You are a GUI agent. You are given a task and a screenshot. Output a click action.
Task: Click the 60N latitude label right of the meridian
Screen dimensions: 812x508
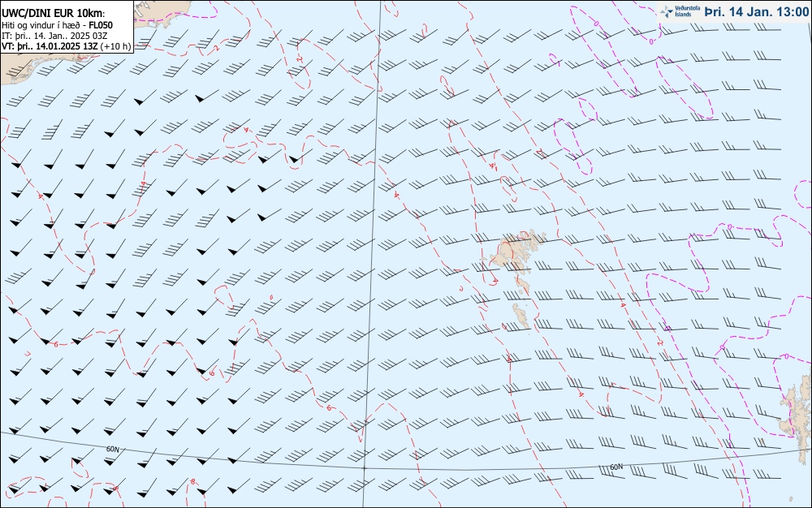[x=616, y=467]
